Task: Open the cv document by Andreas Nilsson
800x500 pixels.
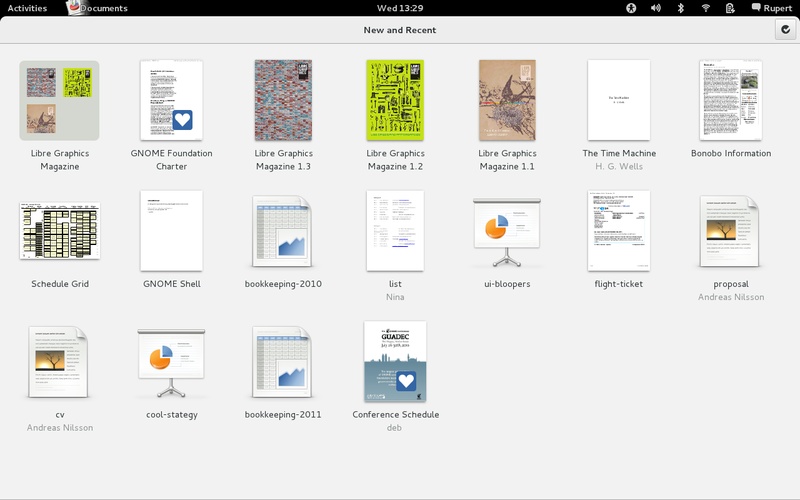Action: tap(59, 362)
